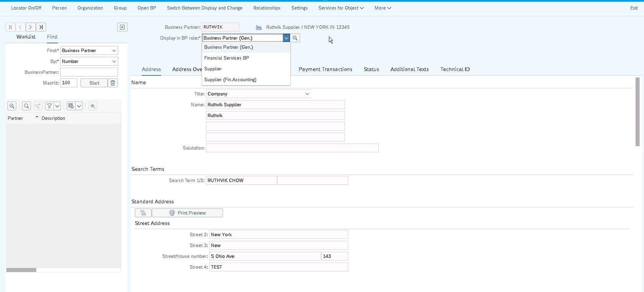Select Supplier role from list
Viewport: 644px width, 292px height.
(246, 69)
